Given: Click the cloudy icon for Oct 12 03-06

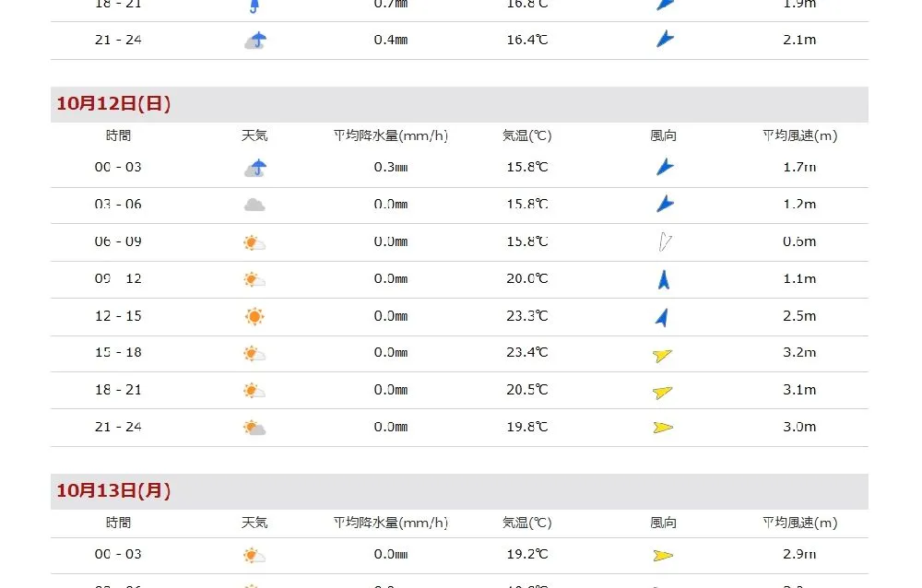Looking at the screenshot, I should (254, 205).
